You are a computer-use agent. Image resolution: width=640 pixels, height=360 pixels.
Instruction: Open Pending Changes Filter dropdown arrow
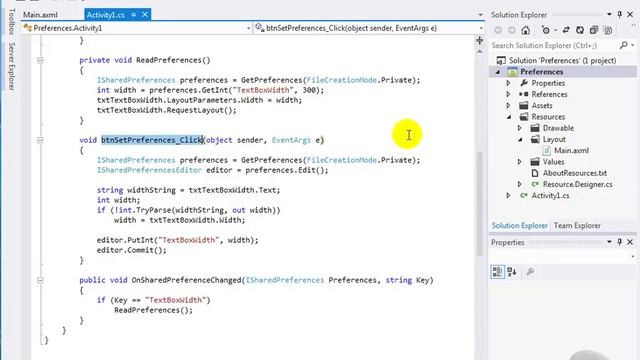tap(555, 31)
